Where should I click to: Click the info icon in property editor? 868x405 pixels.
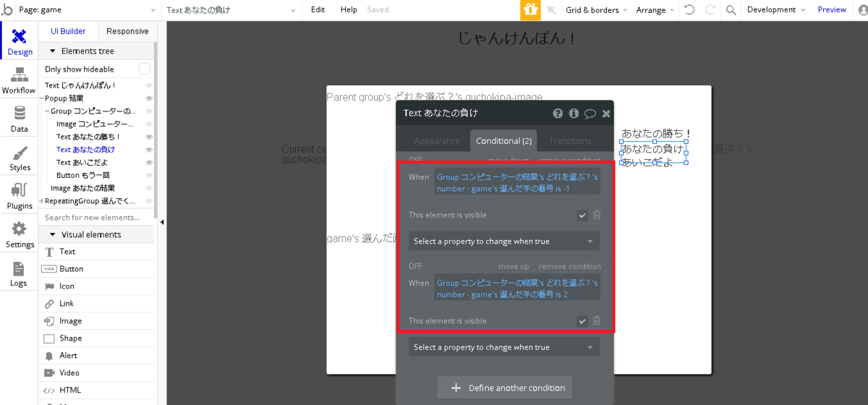tap(574, 113)
